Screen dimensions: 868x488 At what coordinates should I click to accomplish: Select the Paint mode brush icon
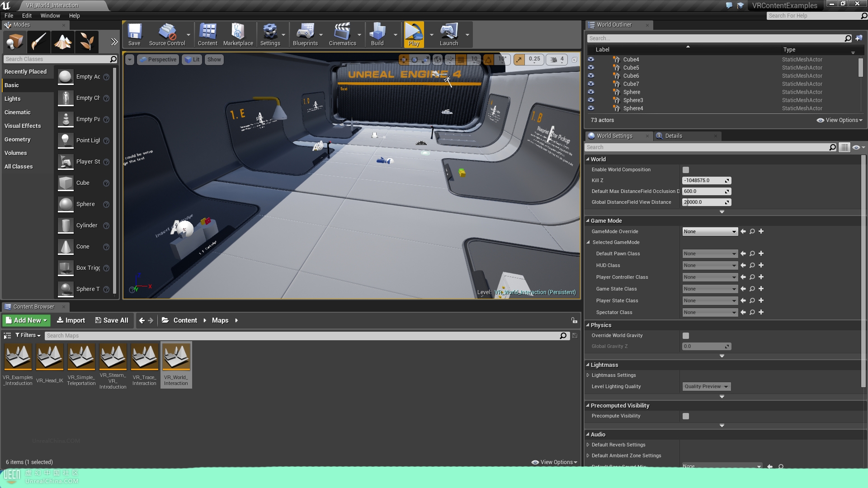[x=39, y=42]
